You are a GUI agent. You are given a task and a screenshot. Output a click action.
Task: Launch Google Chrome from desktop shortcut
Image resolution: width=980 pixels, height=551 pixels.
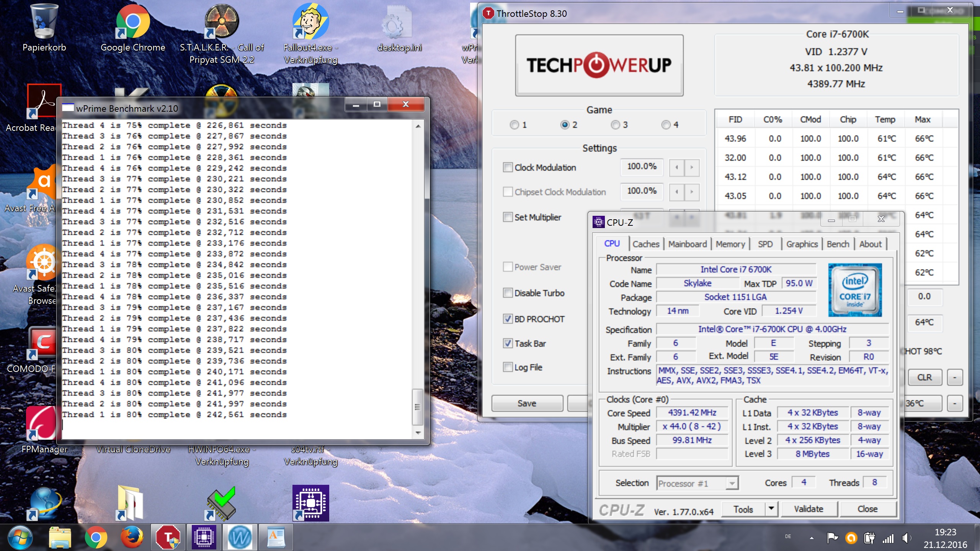tap(133, 28)
